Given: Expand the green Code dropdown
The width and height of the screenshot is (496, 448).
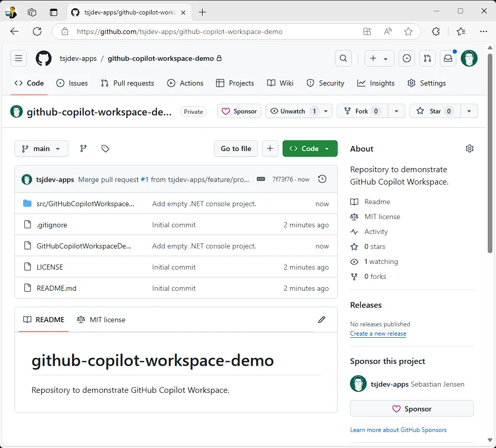Looking at the screenshot, I should [x=310, y=148].
